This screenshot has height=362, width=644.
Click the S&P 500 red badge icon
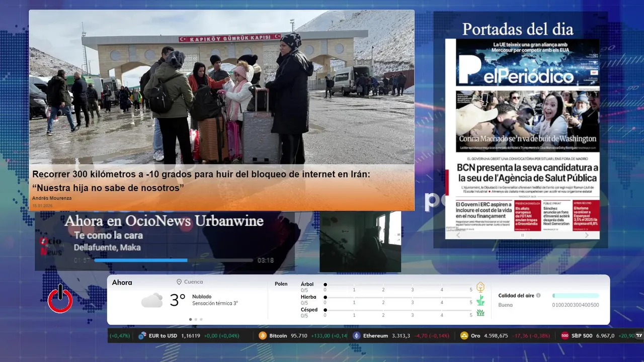coord(565,335)
